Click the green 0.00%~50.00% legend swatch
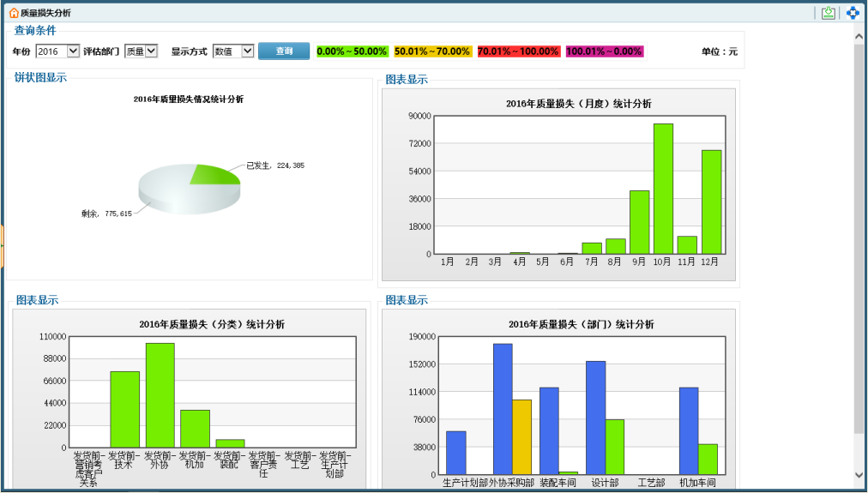Screen dimensions: 868x493 pyautogui.click(x=352, y=51)
